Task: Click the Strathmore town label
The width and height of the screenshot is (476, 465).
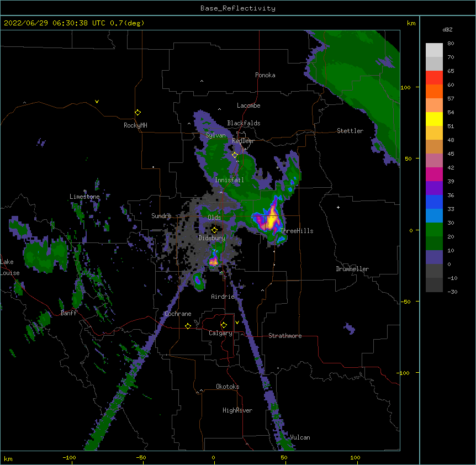Action: [x=285, y=336]
